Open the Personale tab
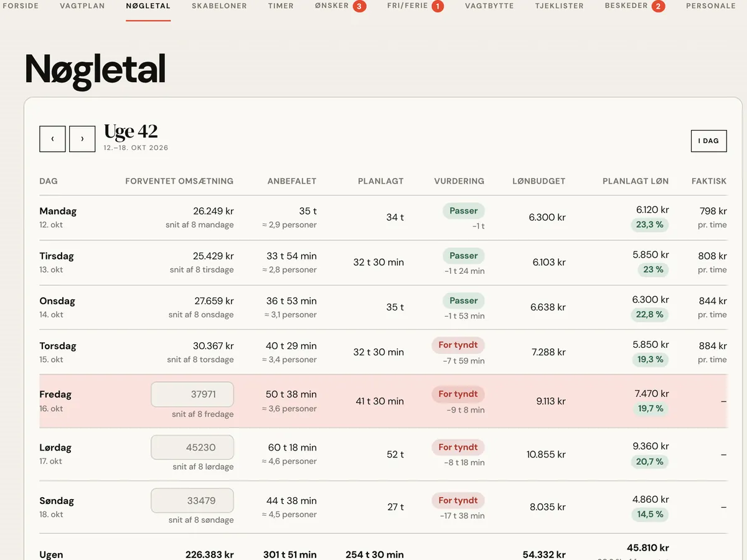The image size is (747, 560). point(711,6)
